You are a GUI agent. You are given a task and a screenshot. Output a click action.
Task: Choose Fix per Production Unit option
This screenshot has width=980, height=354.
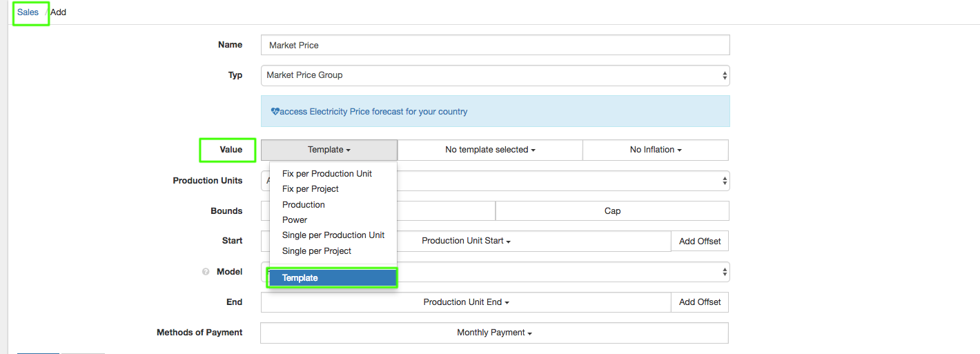pos(327,174)
